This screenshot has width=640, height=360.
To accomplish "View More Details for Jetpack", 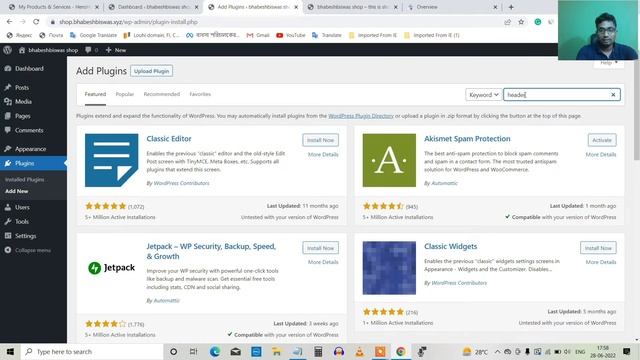I will click(x=323, y=262).
